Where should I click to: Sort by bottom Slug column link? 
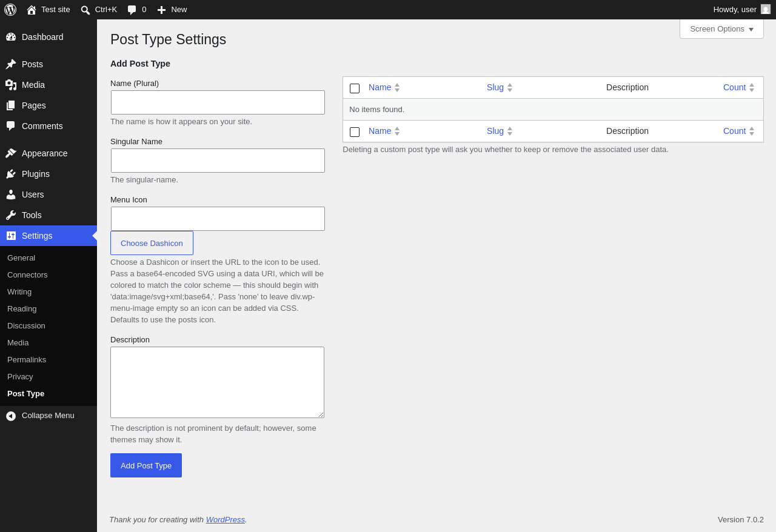pos(495,131)
